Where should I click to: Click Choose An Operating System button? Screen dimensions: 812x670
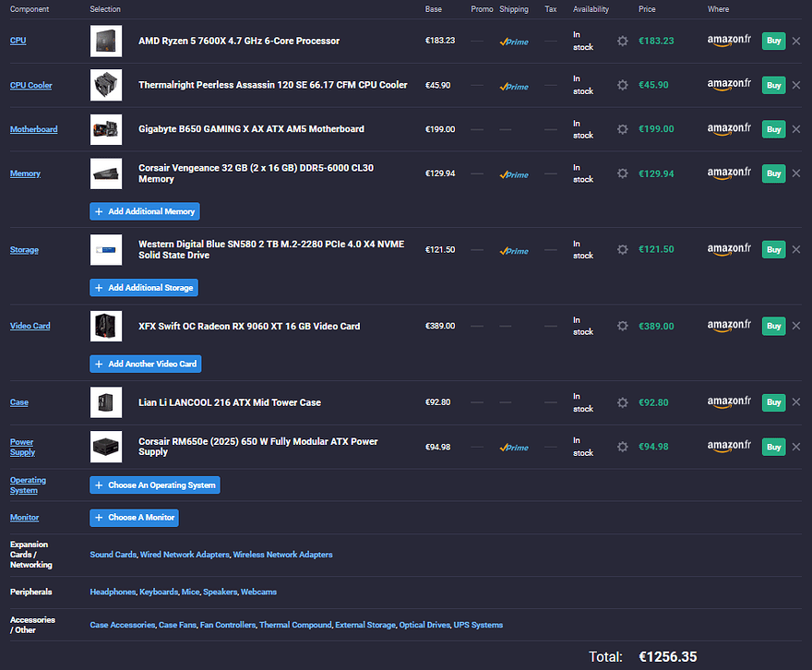155,485
